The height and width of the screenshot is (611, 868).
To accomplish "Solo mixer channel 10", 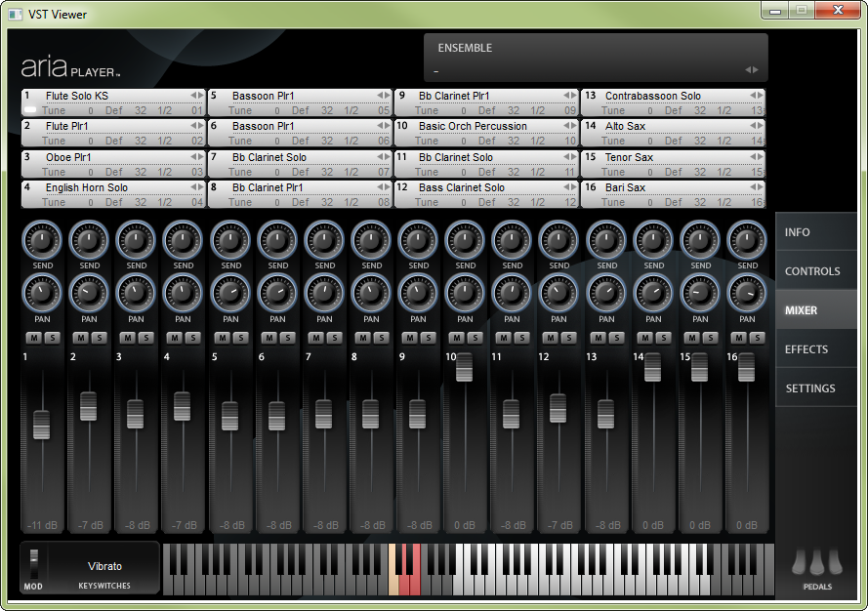I will pyautogui.click(x=475, y=338).
